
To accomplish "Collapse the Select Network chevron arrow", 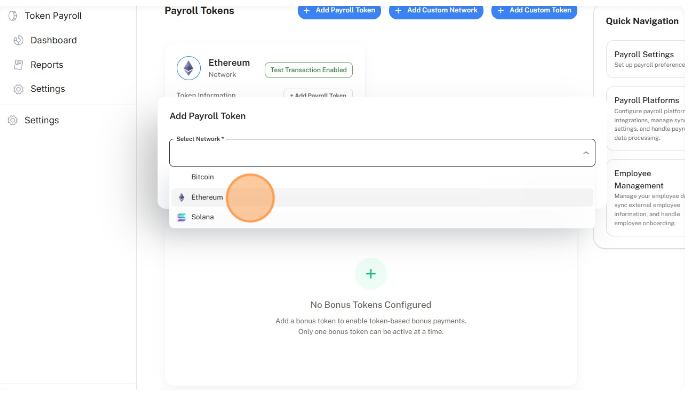I will 586,153.
